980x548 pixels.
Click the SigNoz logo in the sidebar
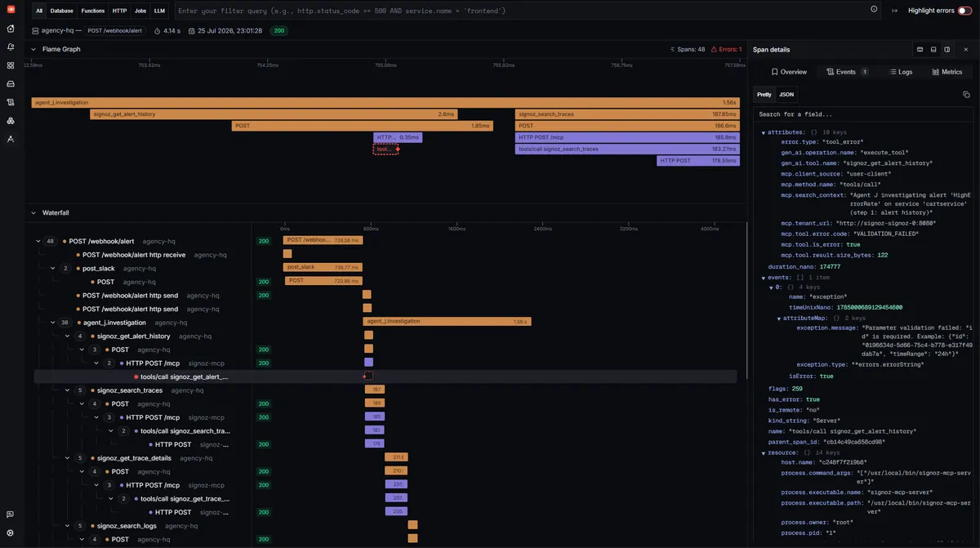point(11,10)
